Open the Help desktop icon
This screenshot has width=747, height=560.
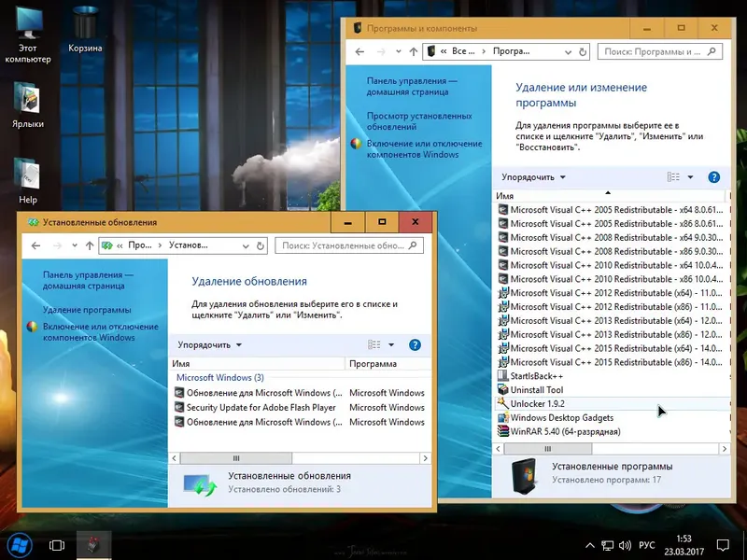[x=28, y=181]
